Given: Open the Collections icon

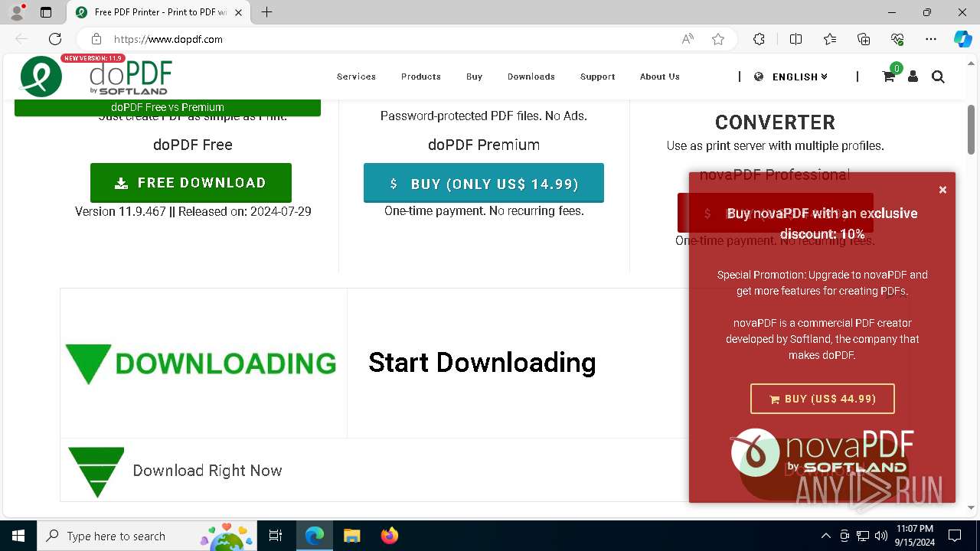Looking at the screenshot, I should click(864, 39).
